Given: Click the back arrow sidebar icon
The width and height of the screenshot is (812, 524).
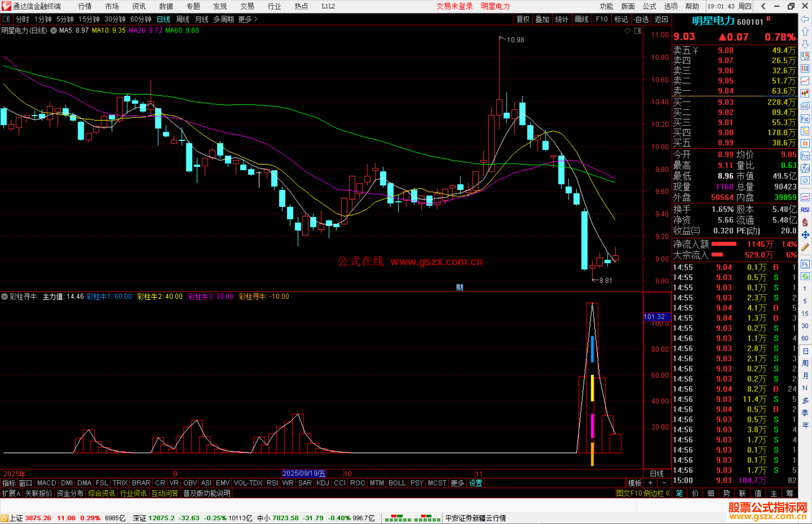Looking at the screenshot, I should coord(805,19).
